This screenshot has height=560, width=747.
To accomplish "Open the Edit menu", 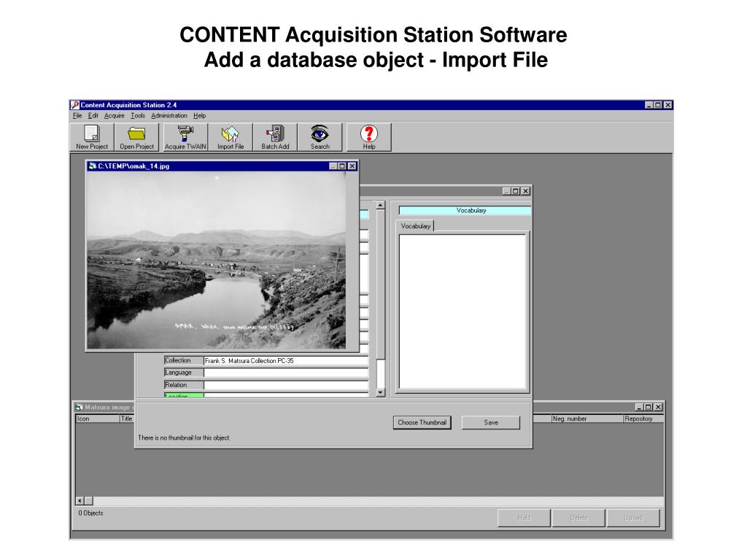I will (x=93, y=116).
